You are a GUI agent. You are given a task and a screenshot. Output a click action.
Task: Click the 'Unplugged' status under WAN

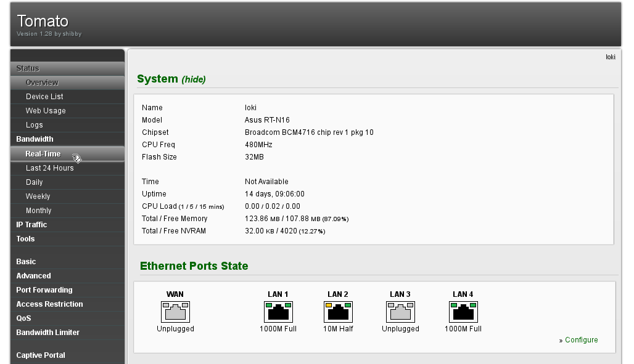click(x=176, y=329)
